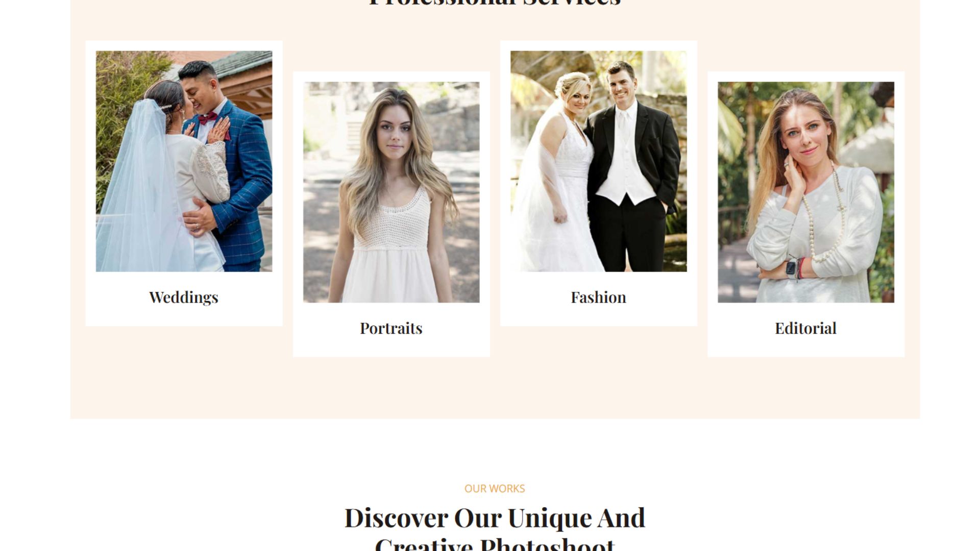
Task: Open the Editorial photo with pearl necklace
Action: (805, 192)
